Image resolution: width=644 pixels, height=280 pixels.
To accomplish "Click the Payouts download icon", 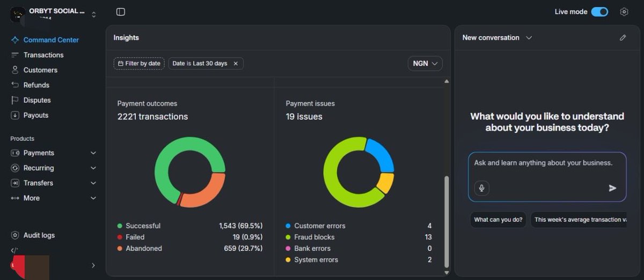I will tap(15, 115).
